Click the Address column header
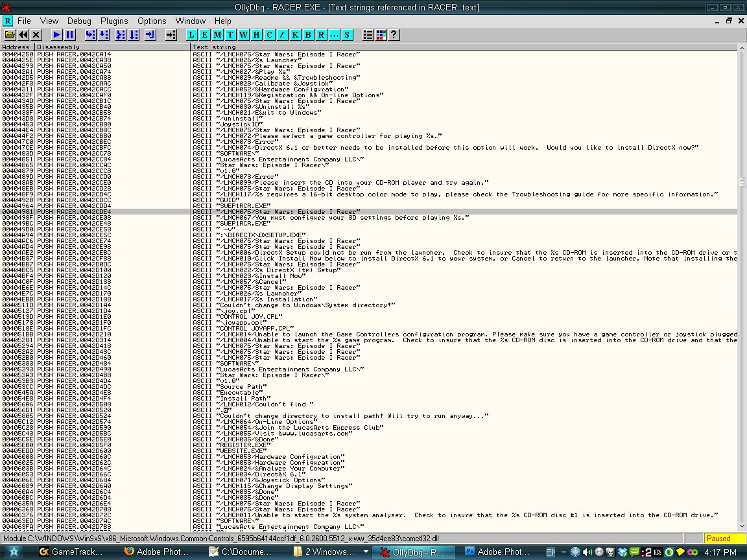Image resolution: width=747 pixels, height=560 pixels. [x=18, y=47]
